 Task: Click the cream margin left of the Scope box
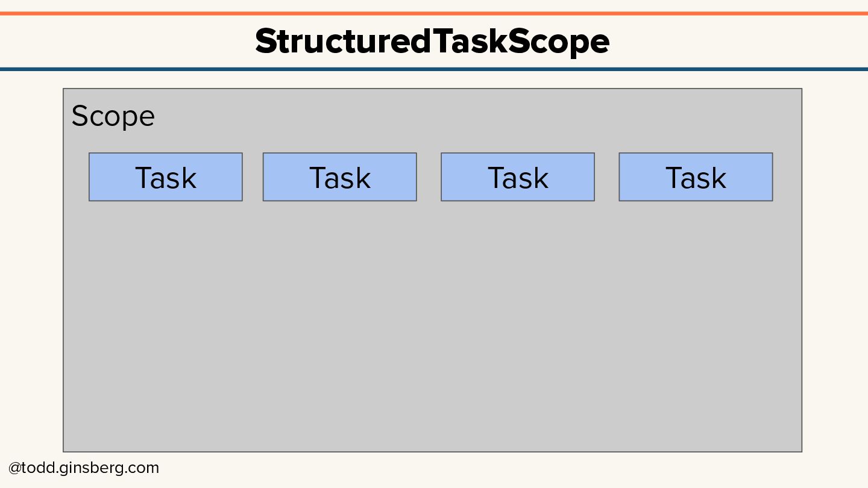(x=31, y=271)
